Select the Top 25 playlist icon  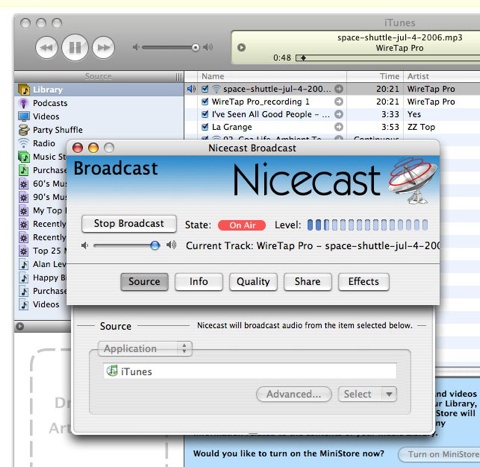pyautogui.click(x=24, y=251)
